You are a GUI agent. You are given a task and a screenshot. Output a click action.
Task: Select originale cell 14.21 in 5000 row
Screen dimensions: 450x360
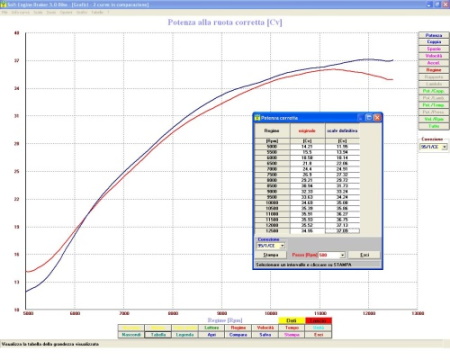[307, 146]
